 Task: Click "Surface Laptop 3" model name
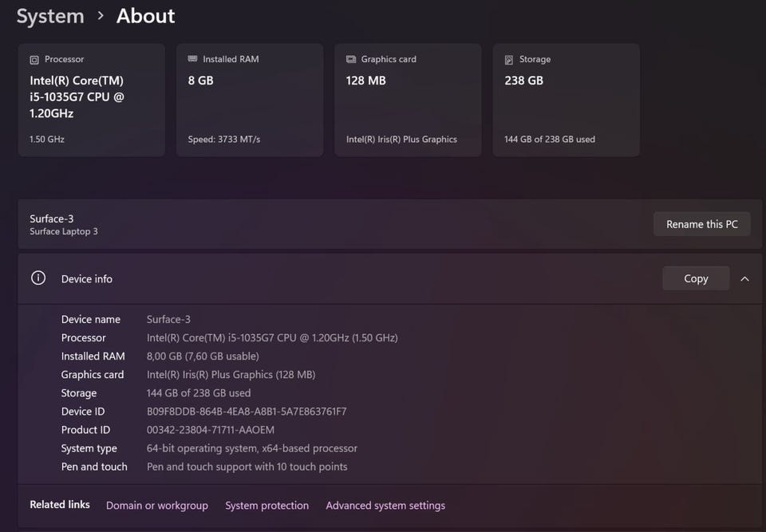(64, 231)
